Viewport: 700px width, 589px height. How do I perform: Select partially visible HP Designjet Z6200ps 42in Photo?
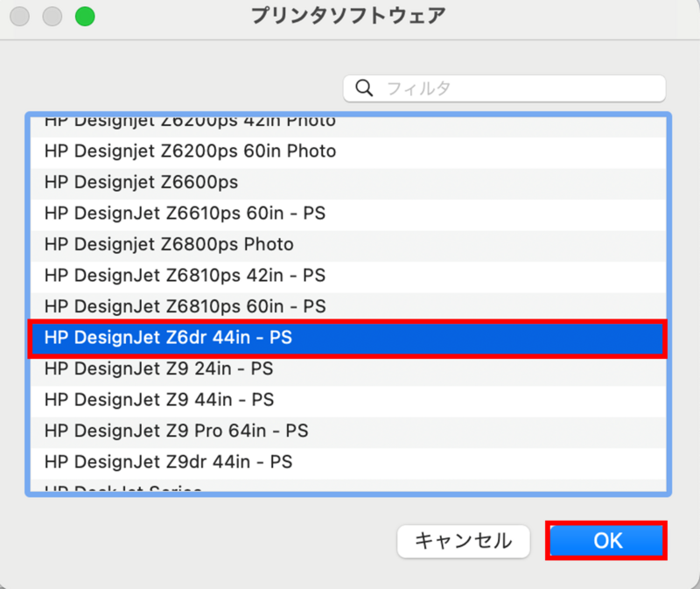[x=190, y=123]
